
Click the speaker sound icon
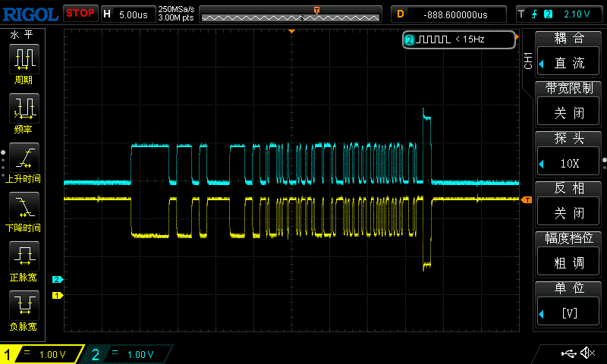[587, 353]
